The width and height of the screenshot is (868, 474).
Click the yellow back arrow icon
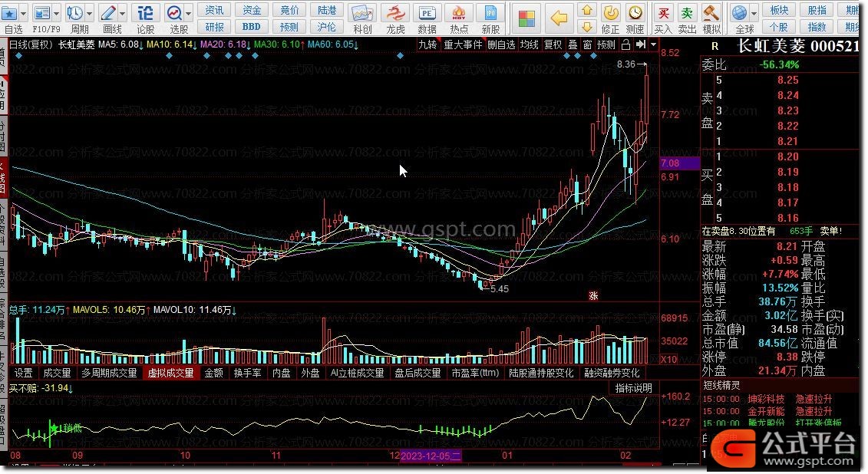pyautogui.click(x=559, y=18)
